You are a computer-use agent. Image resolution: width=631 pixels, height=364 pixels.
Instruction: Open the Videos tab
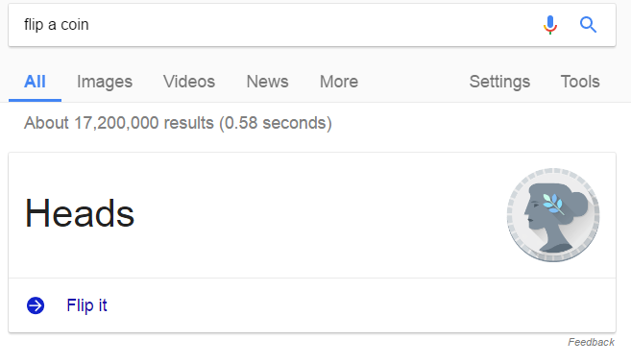tap(189, 82)
